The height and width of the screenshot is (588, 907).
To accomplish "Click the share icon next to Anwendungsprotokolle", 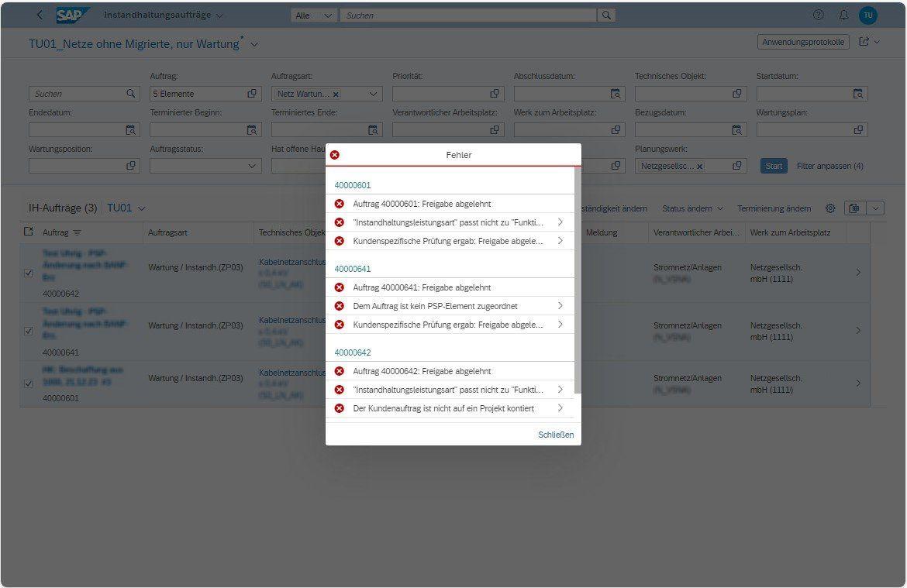I will click(864, 42).
